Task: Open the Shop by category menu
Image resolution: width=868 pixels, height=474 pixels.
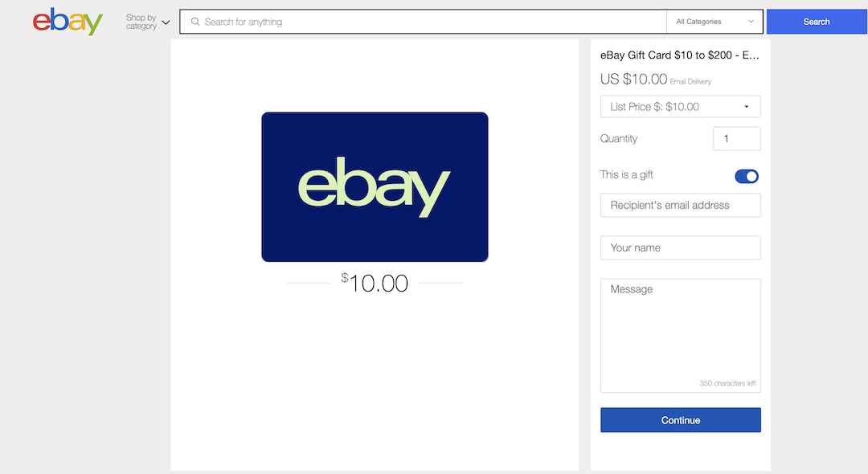Action: click(x=147, y=22)
